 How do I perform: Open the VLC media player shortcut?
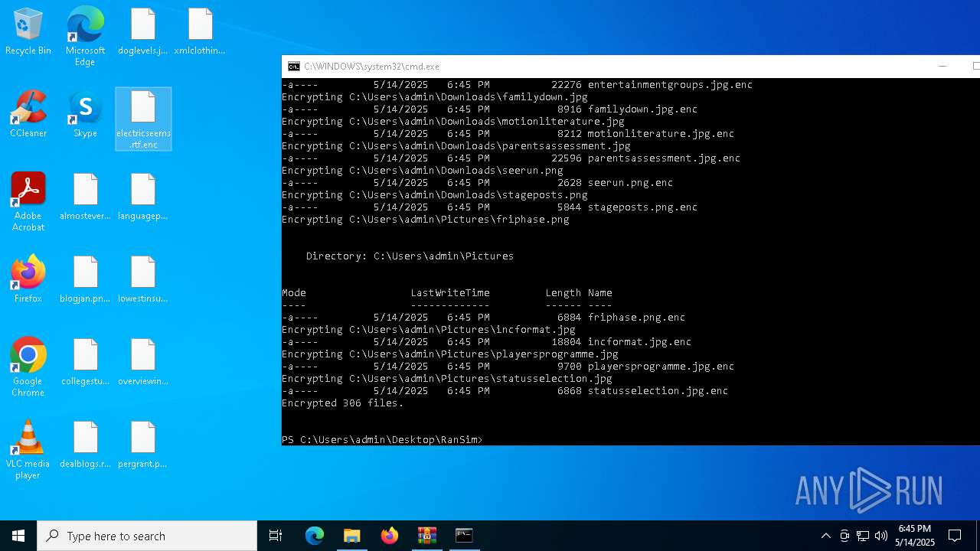coord(28,450)
